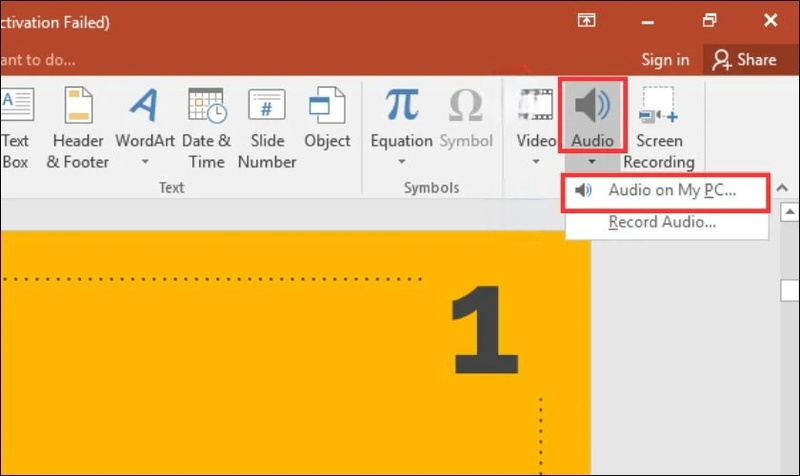Click the vertical scrollbar thumb
Image resolution: width=800 pixels, height=476 pixels.
point(790,290)
